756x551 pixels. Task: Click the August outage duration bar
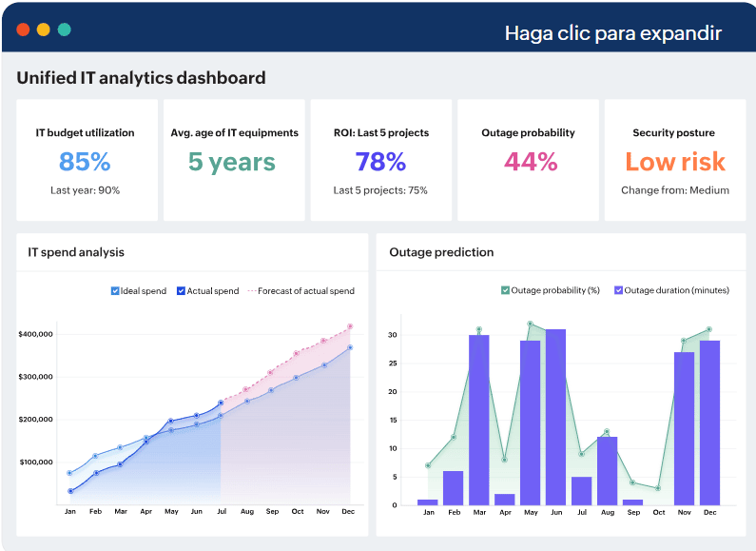point(607,471)
